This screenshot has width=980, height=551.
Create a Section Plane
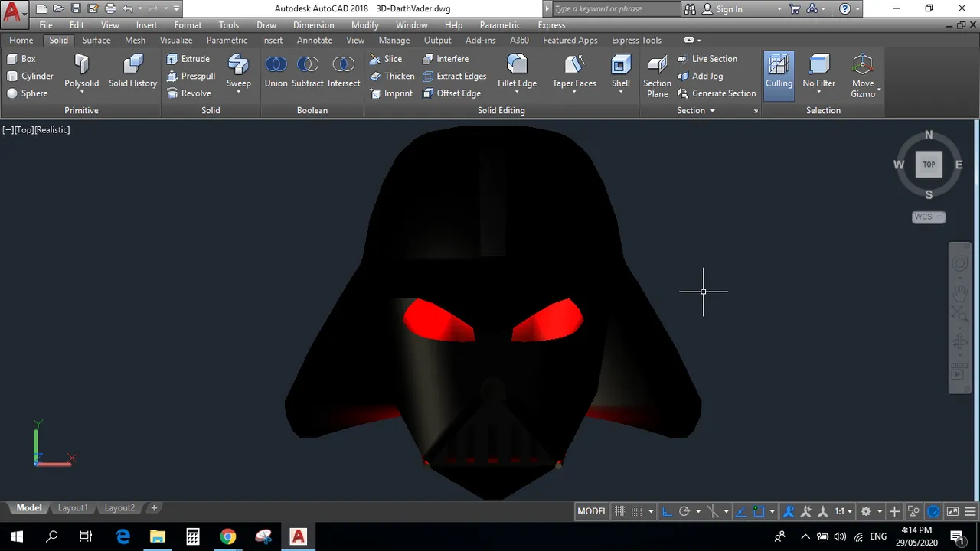657,77
